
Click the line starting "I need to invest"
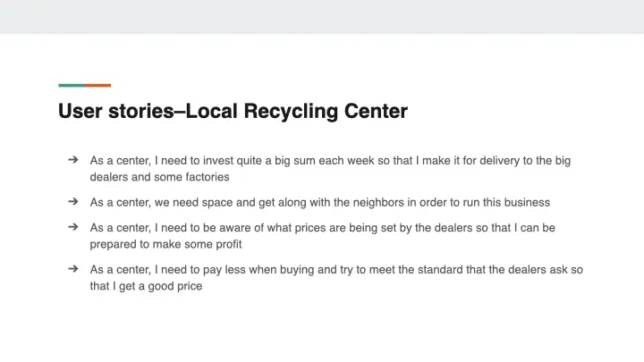pyautogui.click(x=330, y=161)
